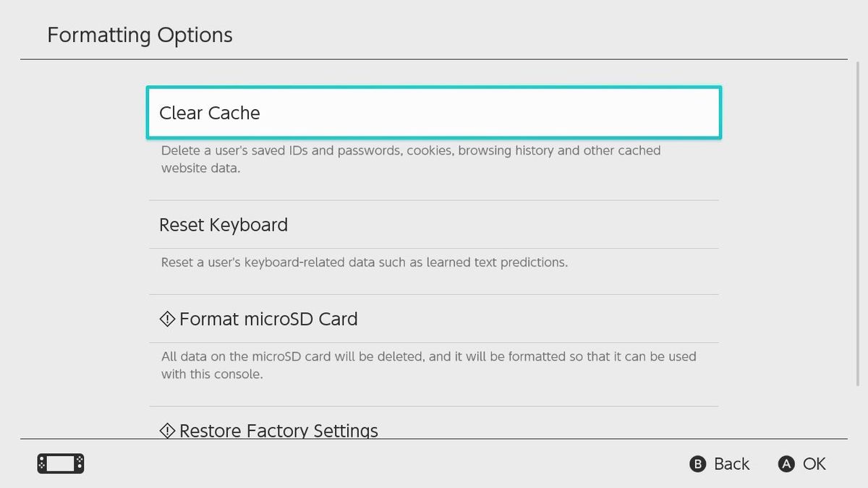Select the Restore Factory Settings label
The height and width of the screenshot is (488, 868).
(x=278, y=431)
